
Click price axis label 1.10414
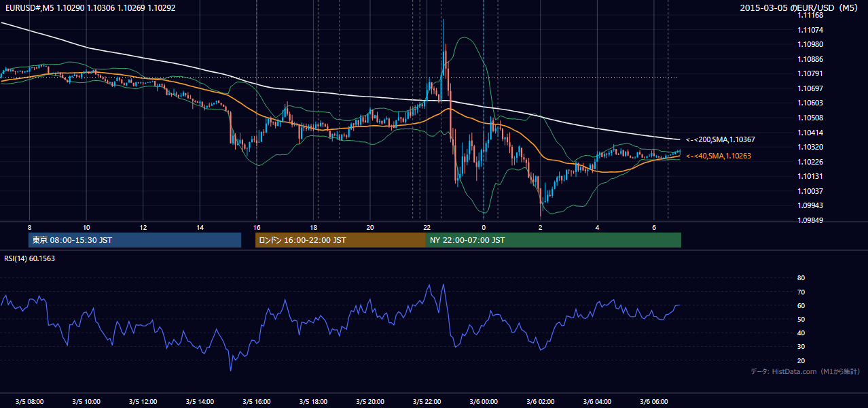(811, 132)
